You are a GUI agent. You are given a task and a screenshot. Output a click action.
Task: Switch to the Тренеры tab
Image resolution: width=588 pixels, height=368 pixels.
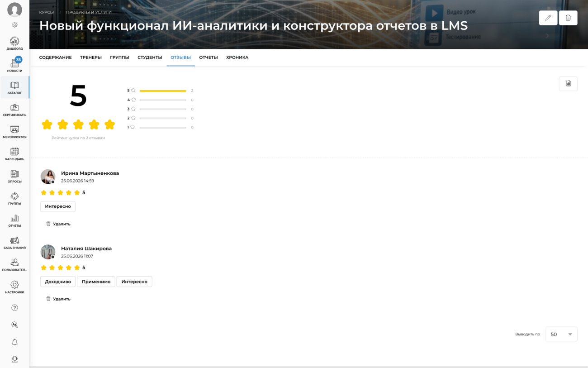coord(91,57)
